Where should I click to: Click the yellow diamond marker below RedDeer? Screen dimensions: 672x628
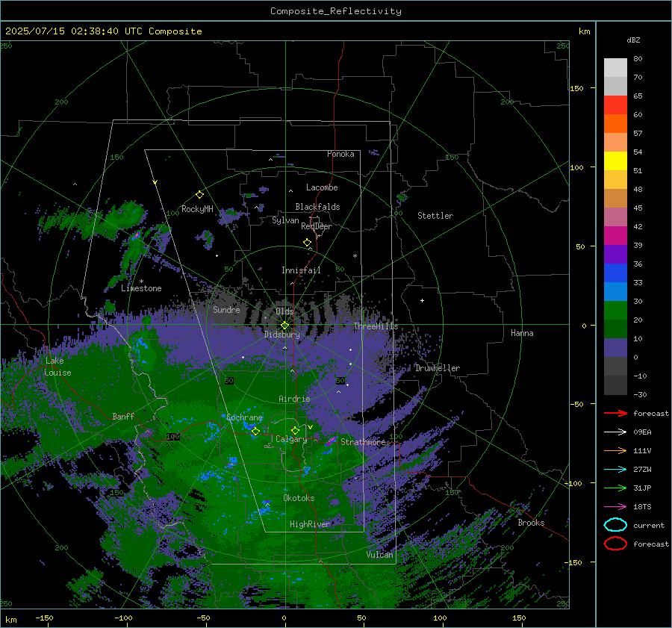pos(308,243)
